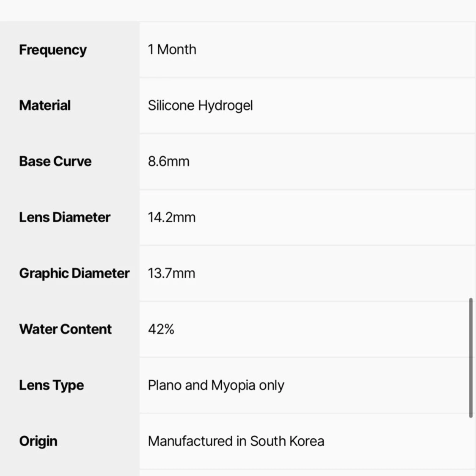
Task: Click the word Hydrogel in the Material row
Action: [x=226, y=106]
